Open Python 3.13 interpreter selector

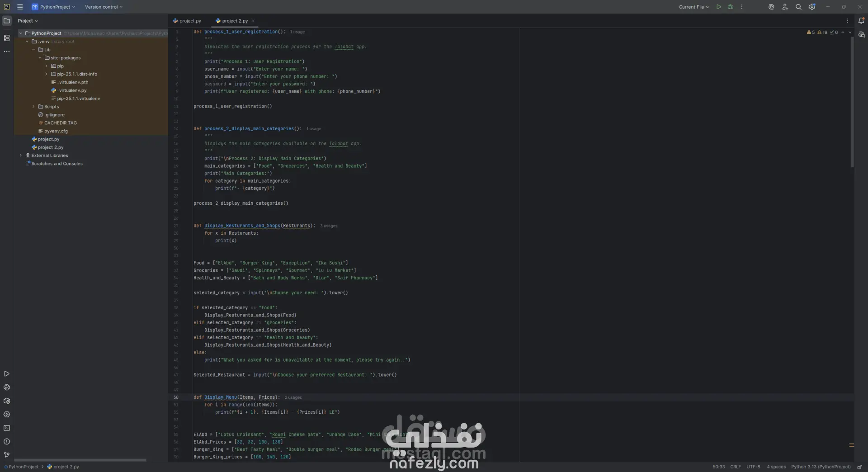click(821, 467)
